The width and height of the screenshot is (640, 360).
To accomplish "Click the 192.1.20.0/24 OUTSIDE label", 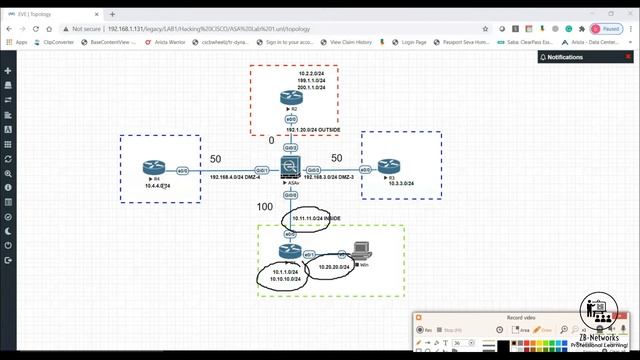I will [x=313, y=130].
